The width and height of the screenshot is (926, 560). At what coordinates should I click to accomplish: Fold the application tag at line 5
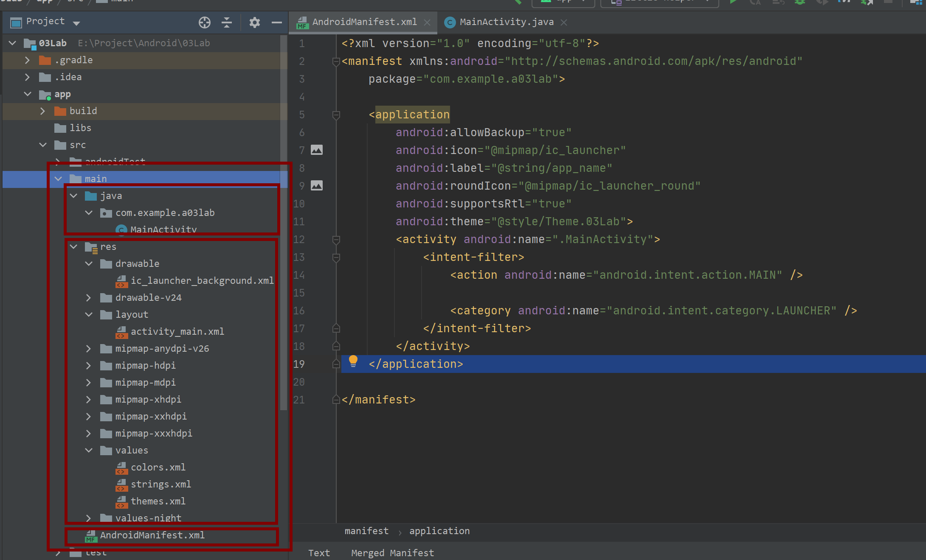[336, 115]
